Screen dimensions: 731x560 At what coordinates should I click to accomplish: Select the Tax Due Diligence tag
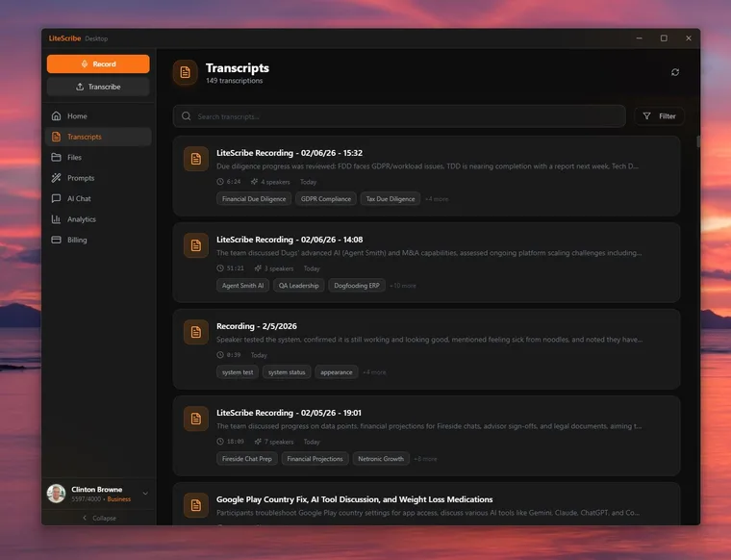pyautogui.click(x=391, y=198)
